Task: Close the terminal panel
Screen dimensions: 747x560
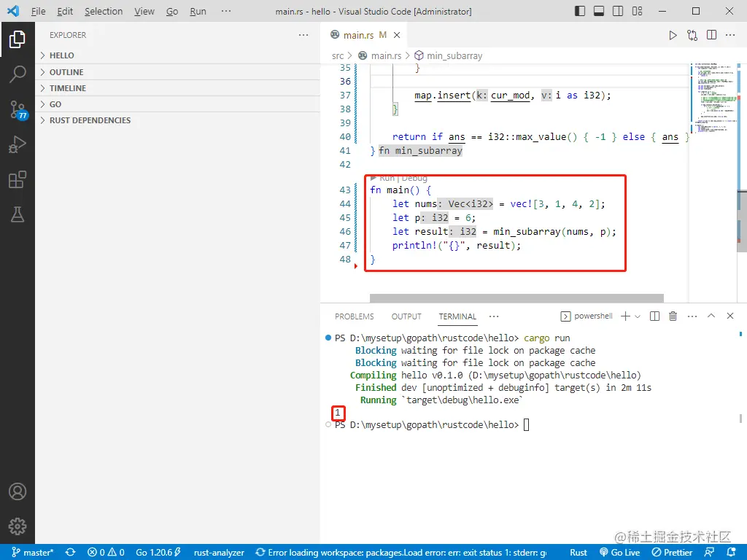Action: 729,316
